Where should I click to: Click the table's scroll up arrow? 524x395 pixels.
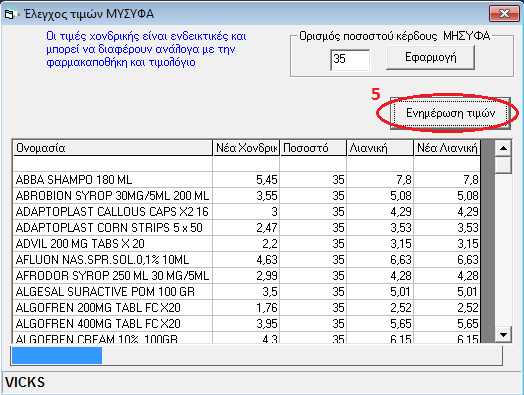coord(503,148)
